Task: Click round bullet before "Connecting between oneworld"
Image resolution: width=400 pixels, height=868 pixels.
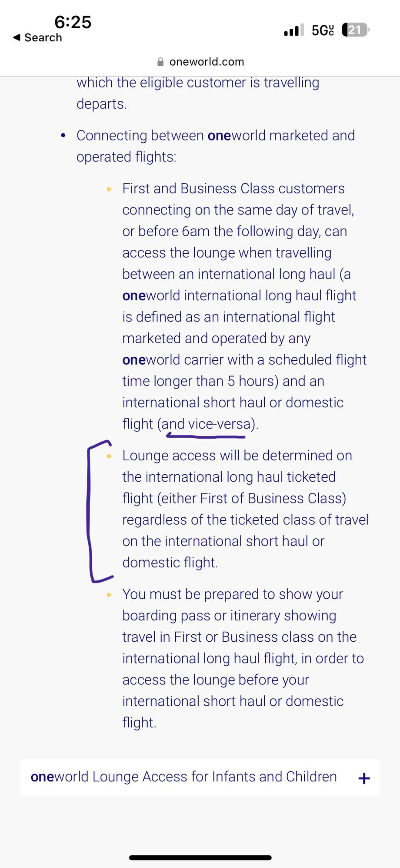Action: point(63,136)
